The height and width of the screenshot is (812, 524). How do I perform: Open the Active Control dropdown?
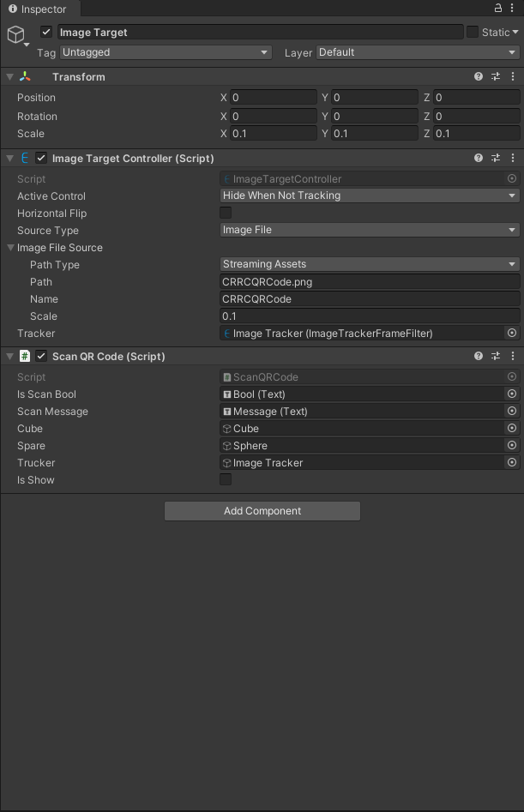[369, 195]
